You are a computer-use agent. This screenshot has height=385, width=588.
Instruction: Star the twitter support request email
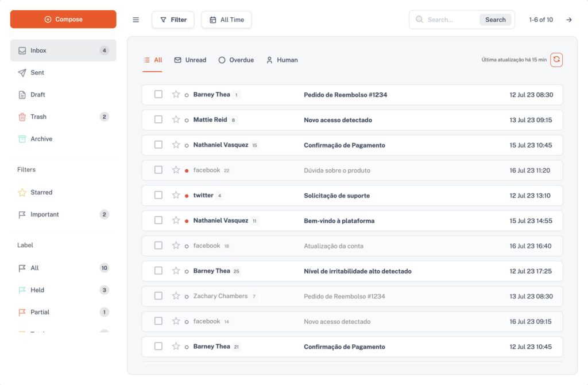[x=176, y=195]
